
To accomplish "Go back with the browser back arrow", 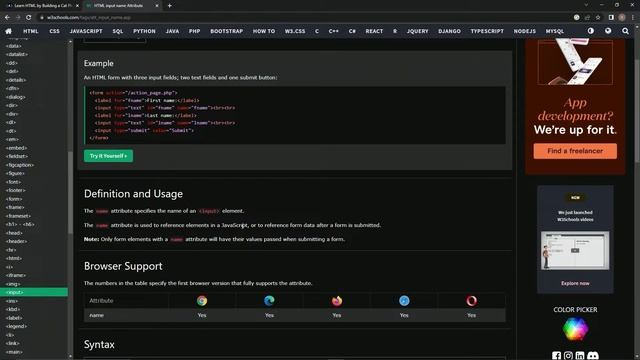I will 7,18.
